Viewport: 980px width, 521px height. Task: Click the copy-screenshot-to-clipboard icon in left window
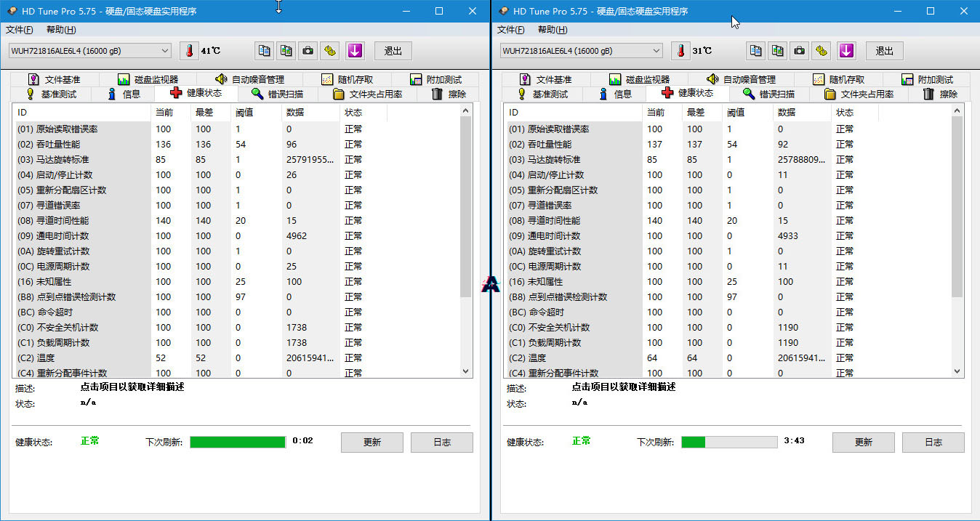pos(286,50)
